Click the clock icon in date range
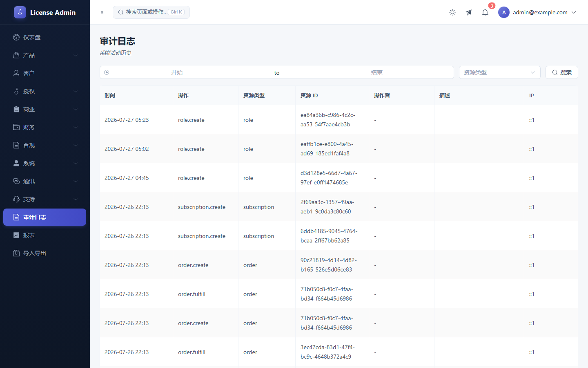Viewport: 588px width, 368px height. point(107,72)
